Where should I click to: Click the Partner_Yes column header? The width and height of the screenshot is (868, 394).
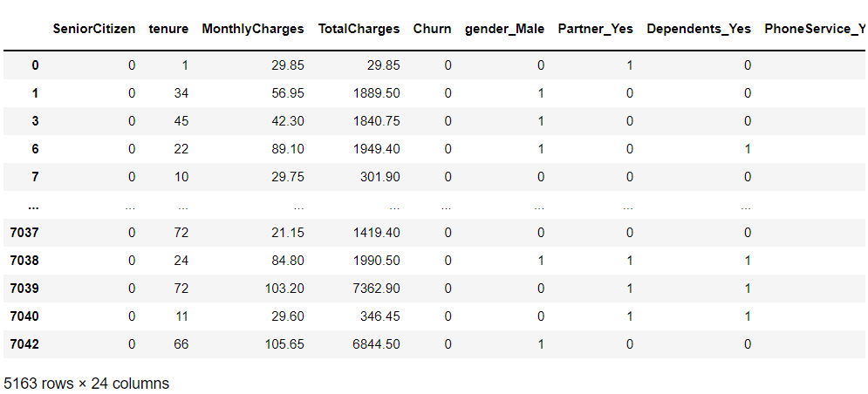point(596,29)
